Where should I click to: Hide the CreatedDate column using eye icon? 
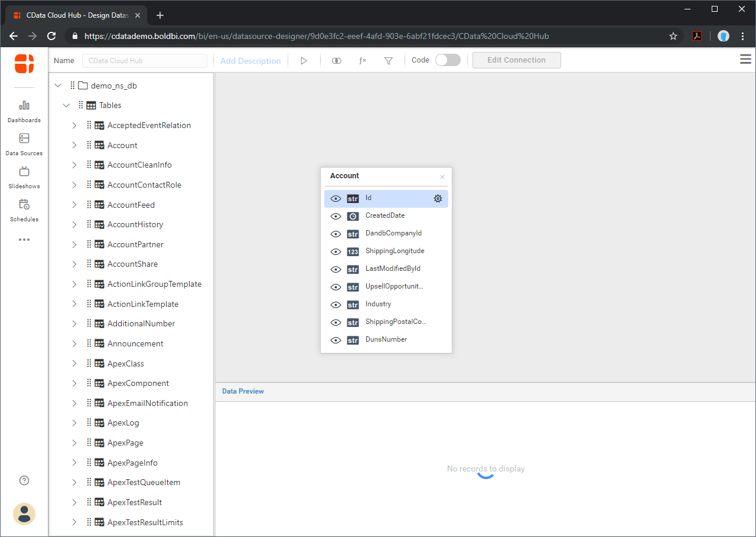pyautogui.click(x=335, y=217)
